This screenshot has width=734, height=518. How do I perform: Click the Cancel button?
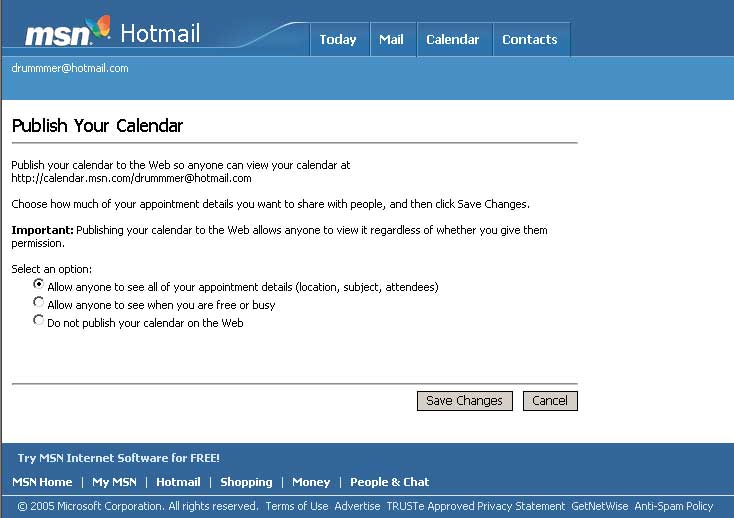[550, 401]
